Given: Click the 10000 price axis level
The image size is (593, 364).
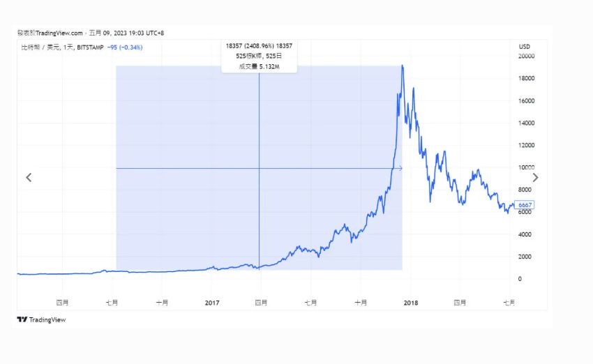Looking at the screenshot, I should (526, 167).
